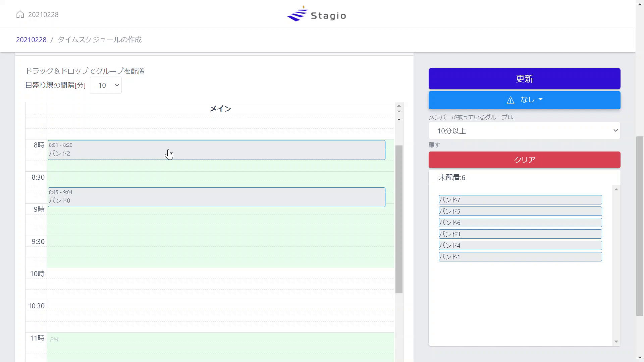Select バンド7 in the unplaced list
The height and width of the screenshot is (362, 644).
tap(520, 200)
